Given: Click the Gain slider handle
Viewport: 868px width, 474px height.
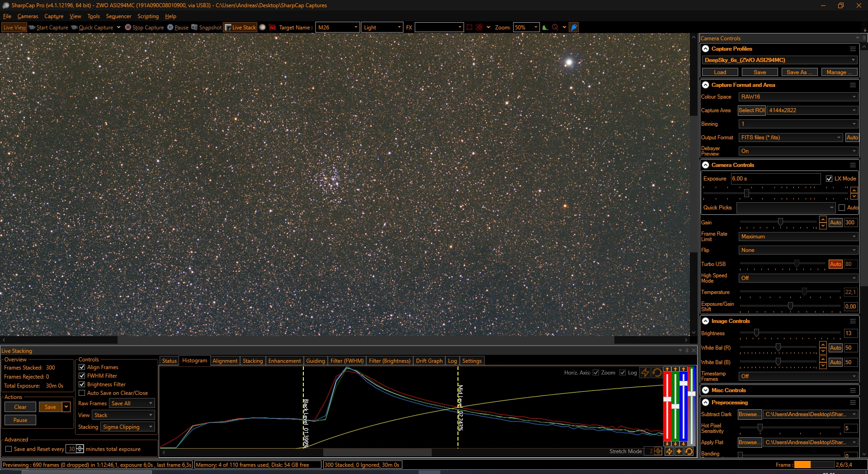Looking at the screenshot, I should [780, 222].
